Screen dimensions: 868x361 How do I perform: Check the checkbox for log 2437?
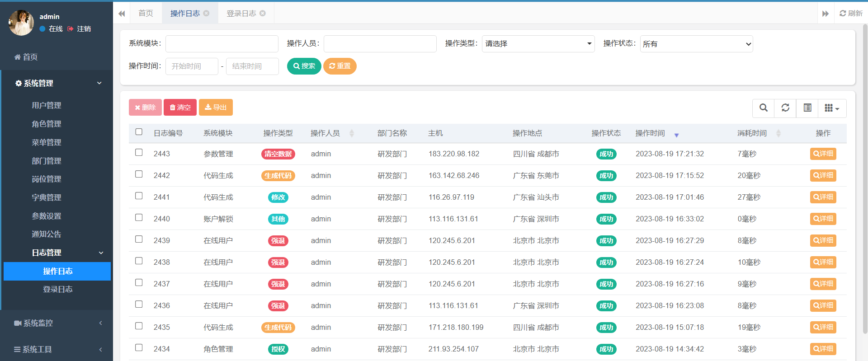[x=139, y=283]
